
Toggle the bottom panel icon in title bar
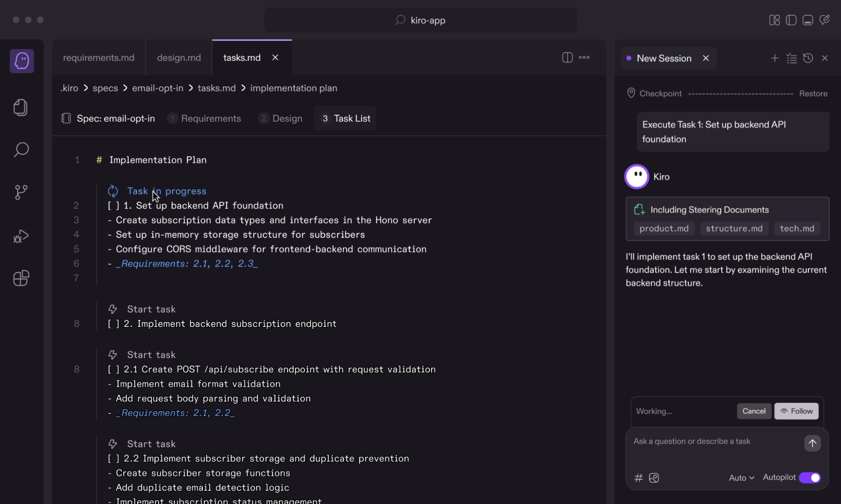coord(807,20)
